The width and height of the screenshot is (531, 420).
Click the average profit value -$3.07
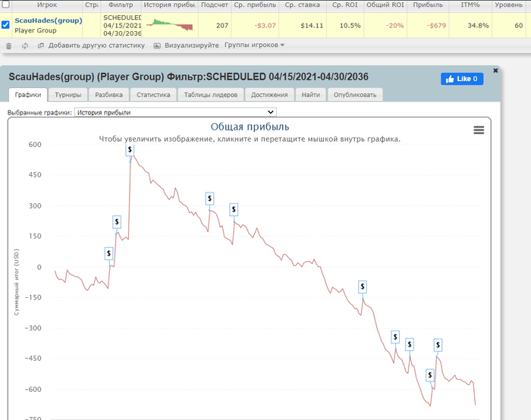[265, 25]
